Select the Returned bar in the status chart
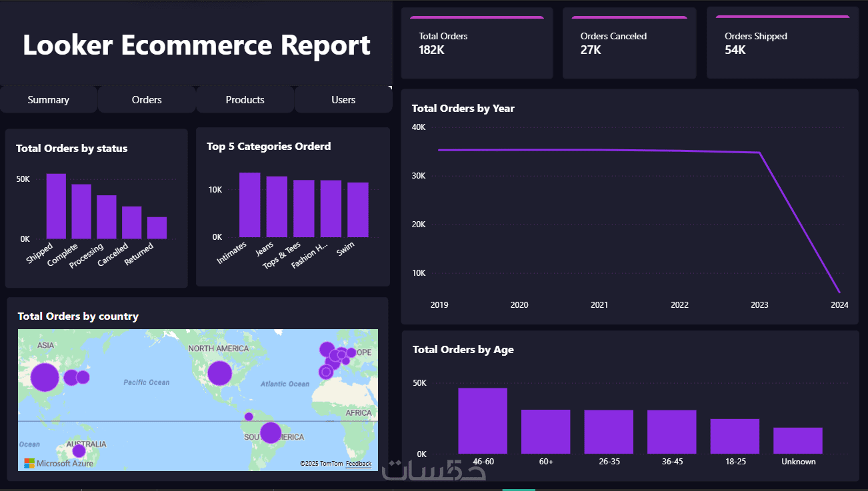868x491 pixels. coord(157,228)
